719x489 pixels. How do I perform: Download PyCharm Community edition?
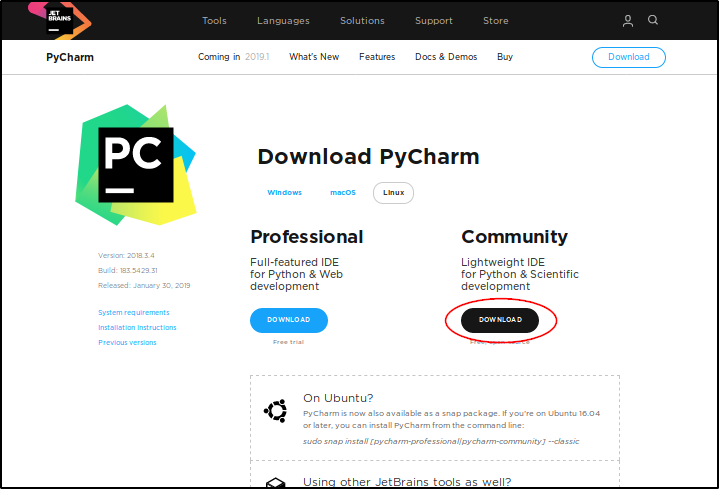[500, 320]
